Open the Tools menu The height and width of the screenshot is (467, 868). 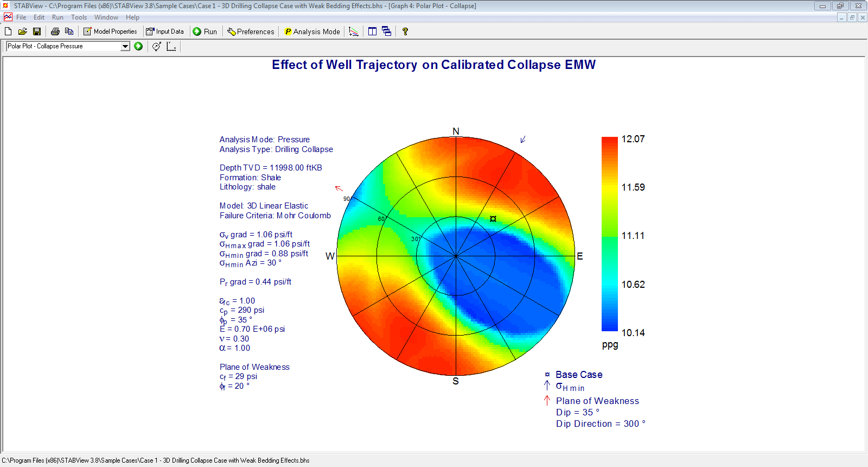pyautogui.click(x=79, y=17)
